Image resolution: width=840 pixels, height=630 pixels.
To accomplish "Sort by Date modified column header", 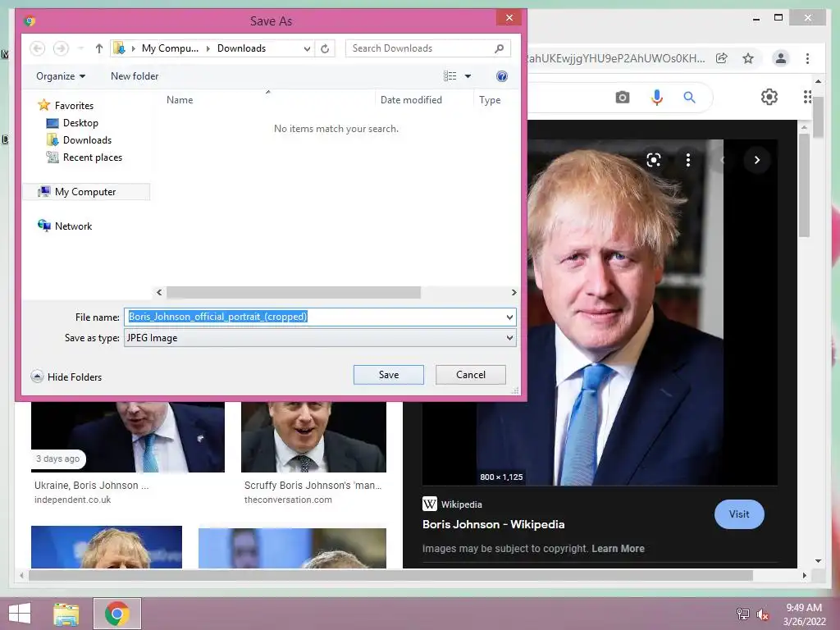I will click(411, 100).
